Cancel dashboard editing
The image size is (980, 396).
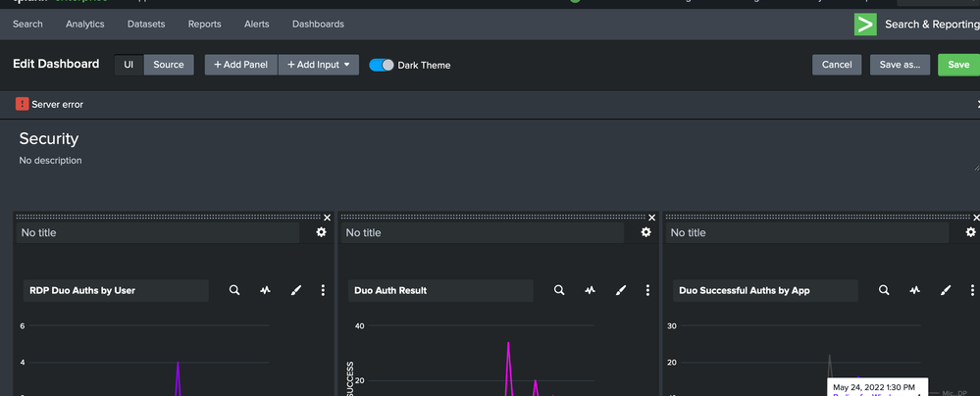[x=837, y=65]
